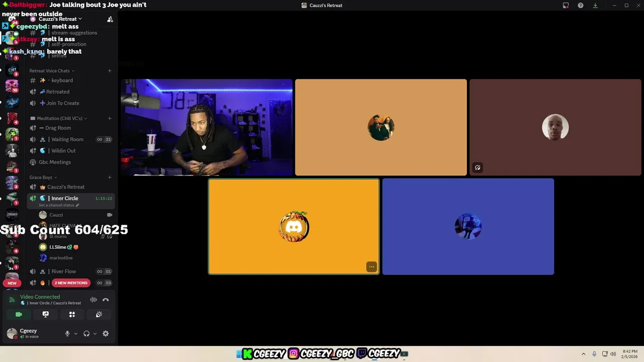The image size is (644, 362).
Task: Open the soundboard button
Action: pyautogui.click(x=99, y=315)
